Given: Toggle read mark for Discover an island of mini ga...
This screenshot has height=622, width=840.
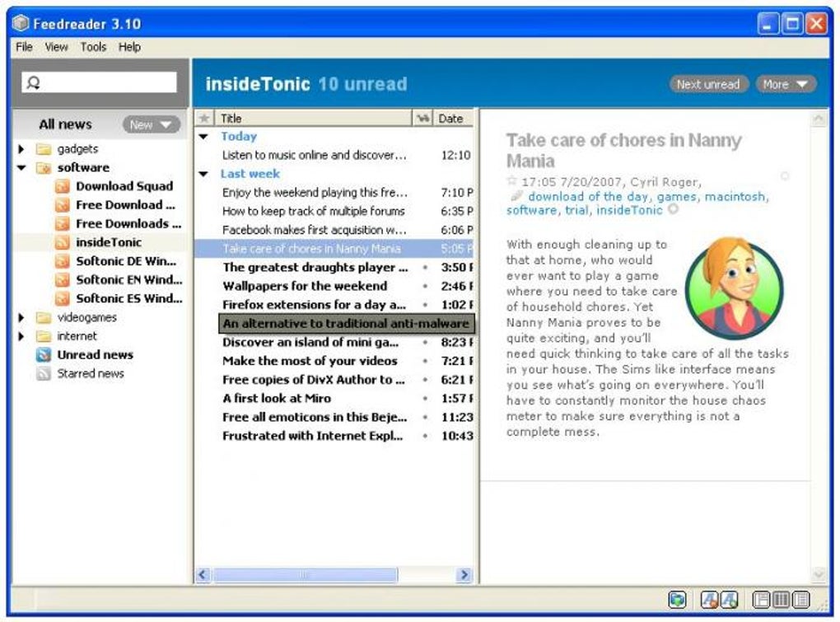Looking at the screenshot, I should pyautogui.click(x=425, y=342).
